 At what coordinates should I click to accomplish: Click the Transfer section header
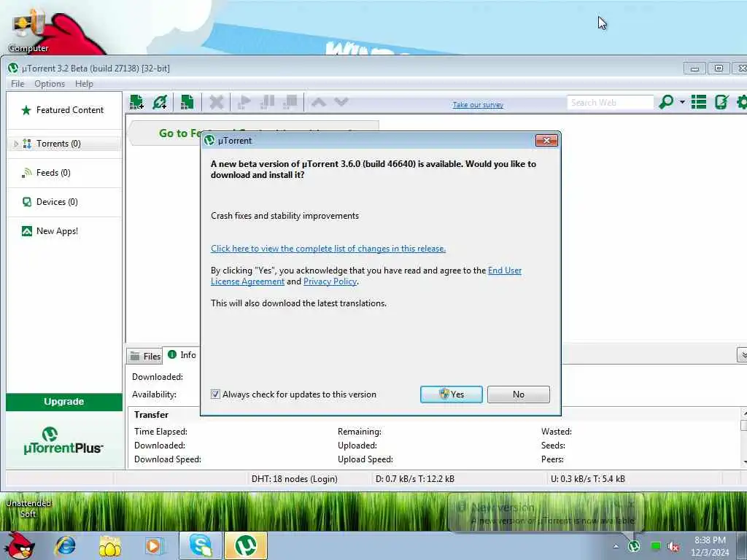coord(151,415)
